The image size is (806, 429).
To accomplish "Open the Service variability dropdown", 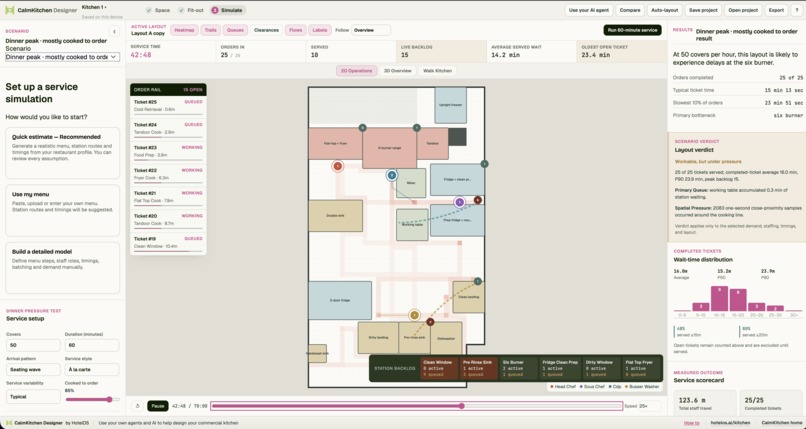I will tap(33, 397).
